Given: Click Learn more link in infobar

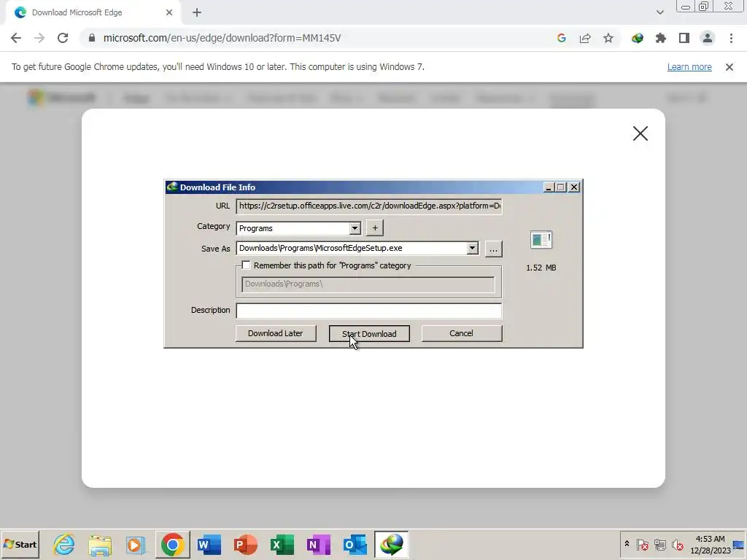Looking at the screenshot, I should pyautogui.click(x=689, y=66).
